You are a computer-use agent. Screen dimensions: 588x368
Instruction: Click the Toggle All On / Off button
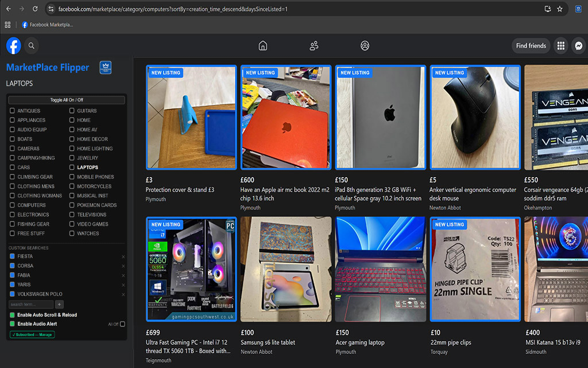point(67,100)
